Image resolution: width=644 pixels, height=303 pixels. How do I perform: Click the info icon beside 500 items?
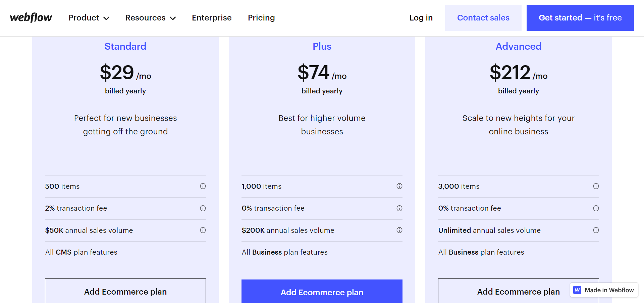coord(203,186)
